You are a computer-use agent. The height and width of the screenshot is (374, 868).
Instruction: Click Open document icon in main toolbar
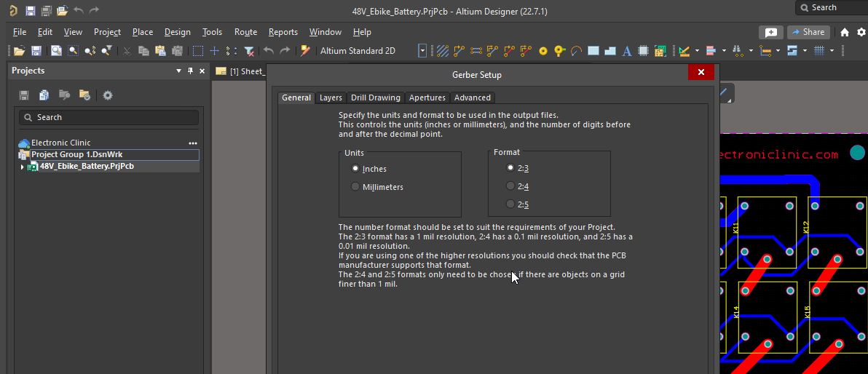pos(20,51)
